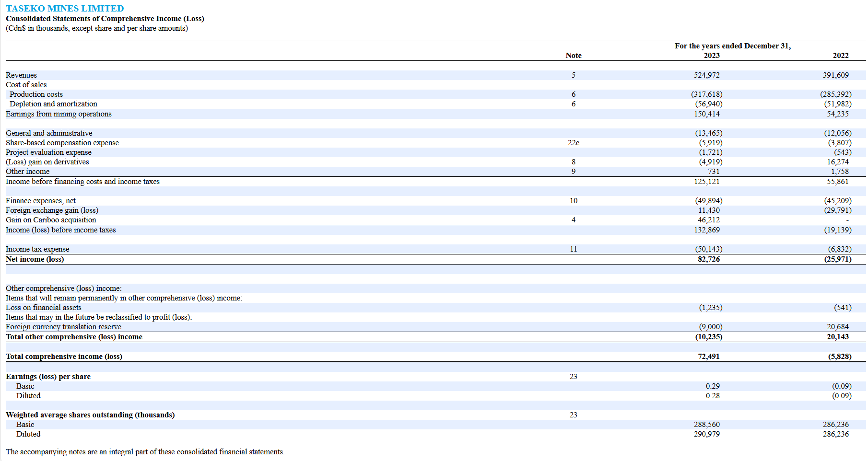This screenshot has height=461, width=868.
Task: Click Income (loss) before income taxes label
Action: 61,230
